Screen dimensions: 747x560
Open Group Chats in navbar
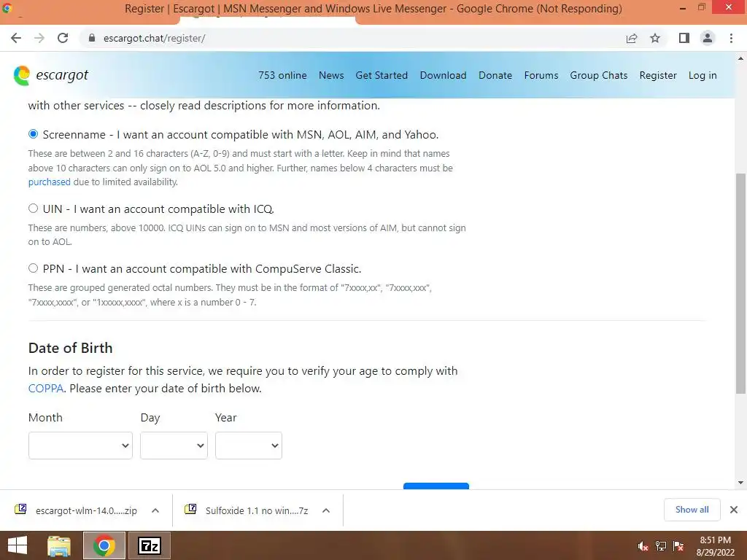pos(599,75)
